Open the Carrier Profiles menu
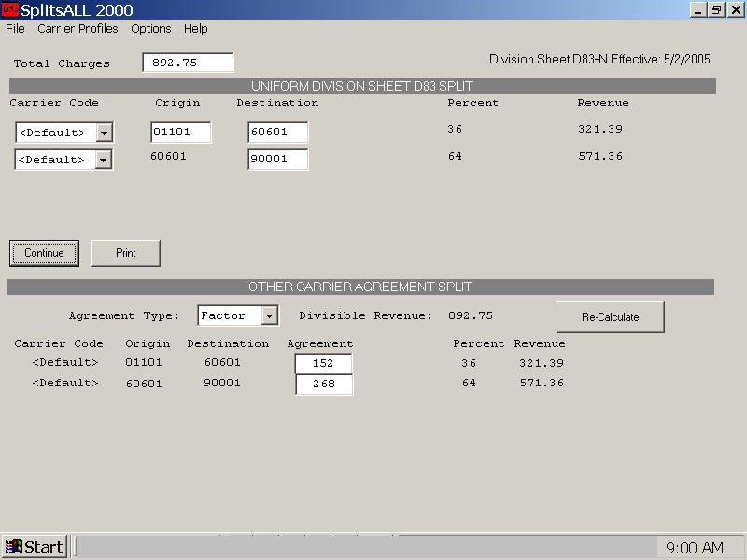Screen dimensions: 747x560 click(x=78, y=29)
